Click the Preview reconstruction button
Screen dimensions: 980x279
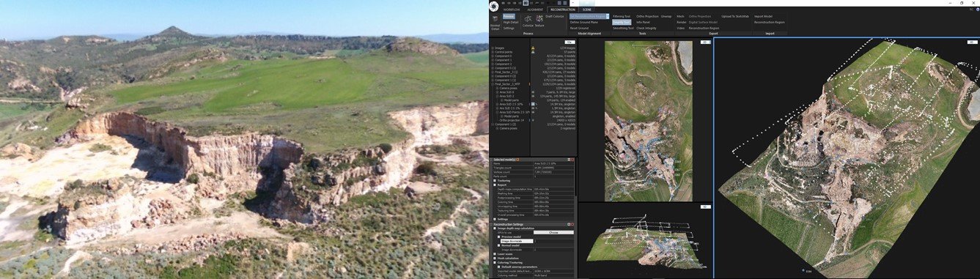(509, 16)
